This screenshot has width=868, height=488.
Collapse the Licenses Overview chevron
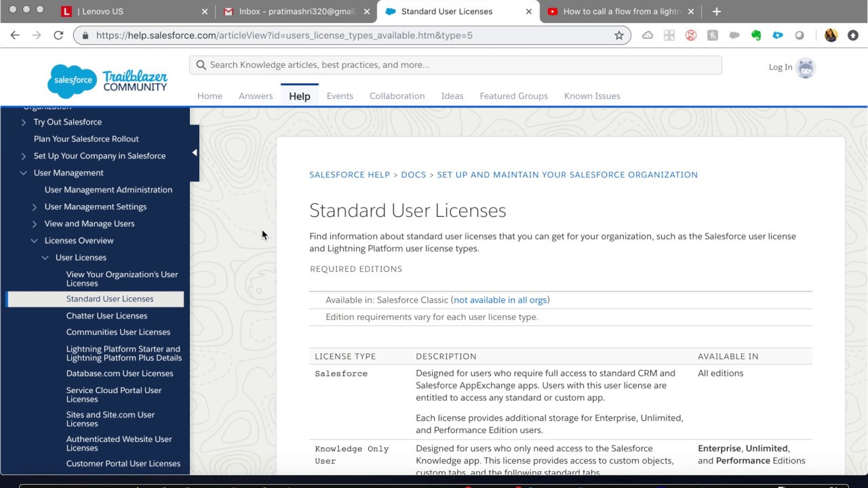tap(35, 241)
